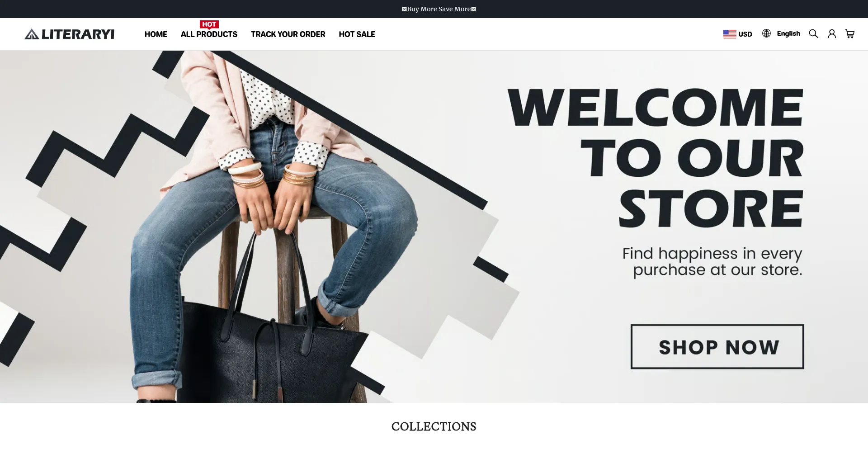
Task: Expand the English language selector
Action: pos(781,33)
